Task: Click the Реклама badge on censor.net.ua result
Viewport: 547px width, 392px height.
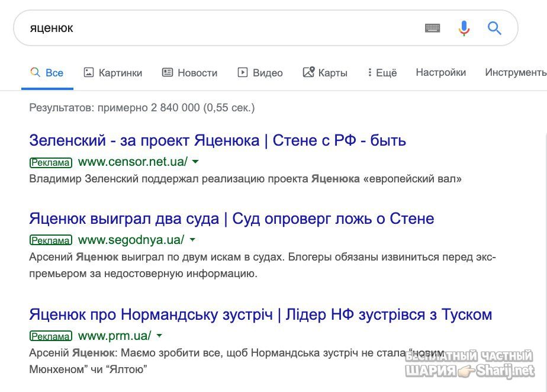Action: pos(51,163)
